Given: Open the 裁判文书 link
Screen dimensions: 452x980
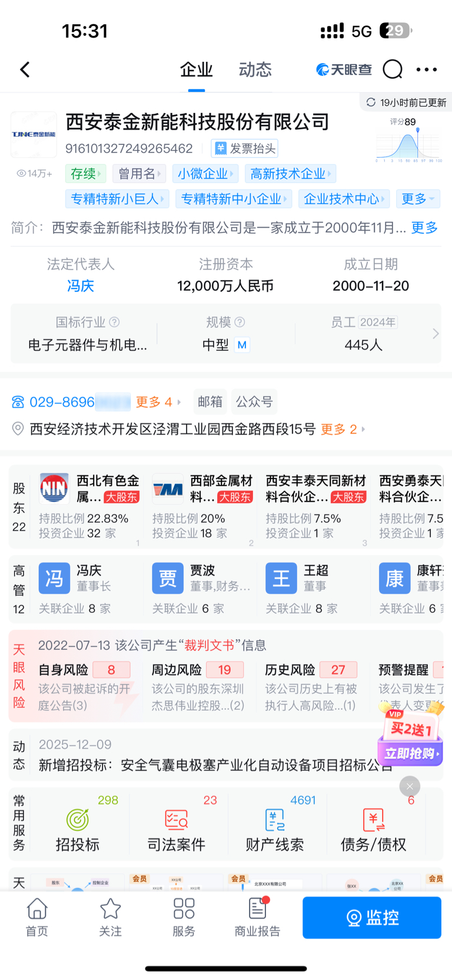Looking at the screenshot, I should coord(209,646).
